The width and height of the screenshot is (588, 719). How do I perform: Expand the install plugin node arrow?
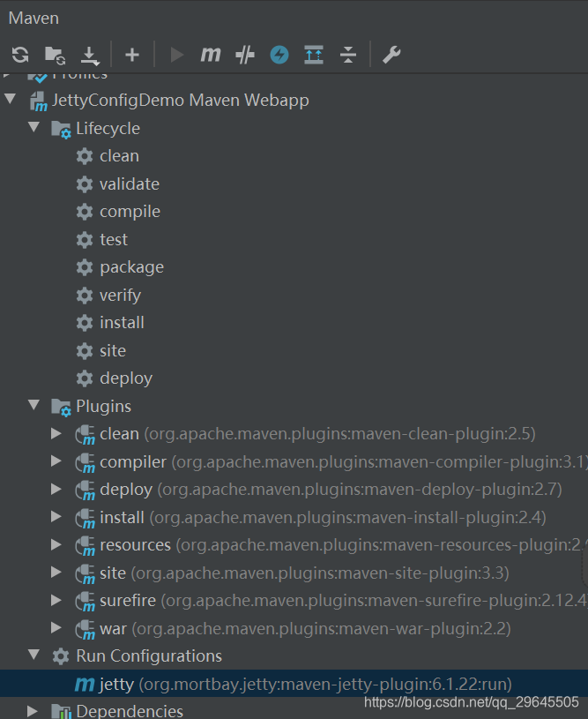point(56,517)
